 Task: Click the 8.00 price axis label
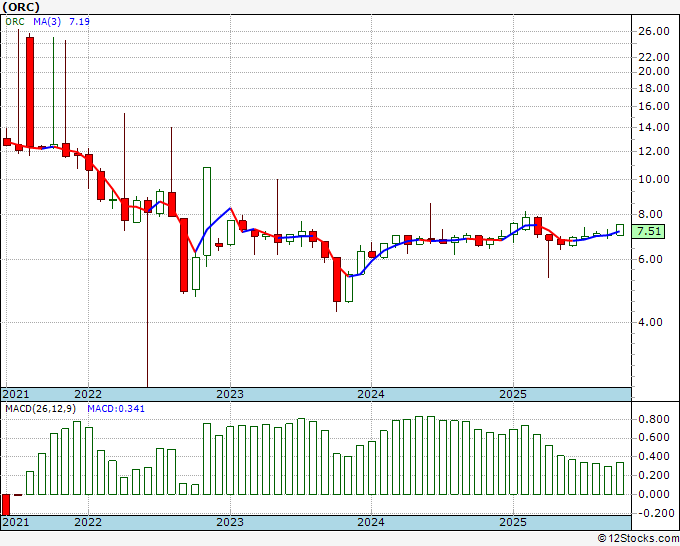pyautogui.click(x=650, y=214)
